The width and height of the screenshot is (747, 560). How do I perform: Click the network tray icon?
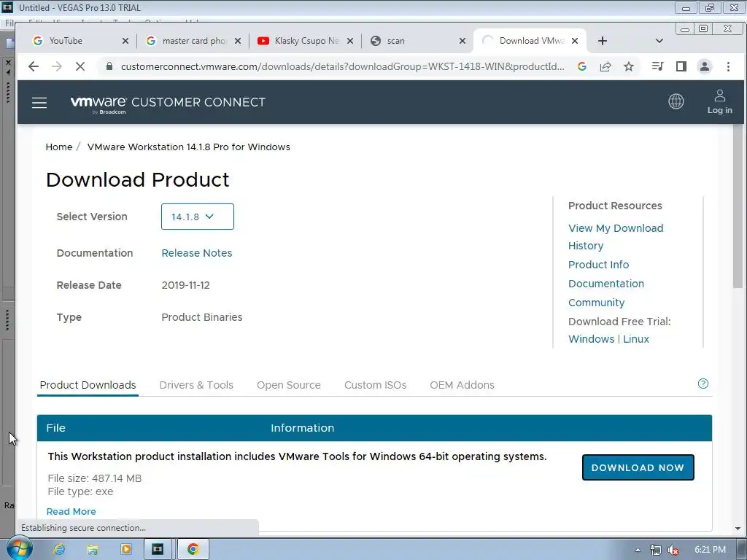(x=656, y=550)
